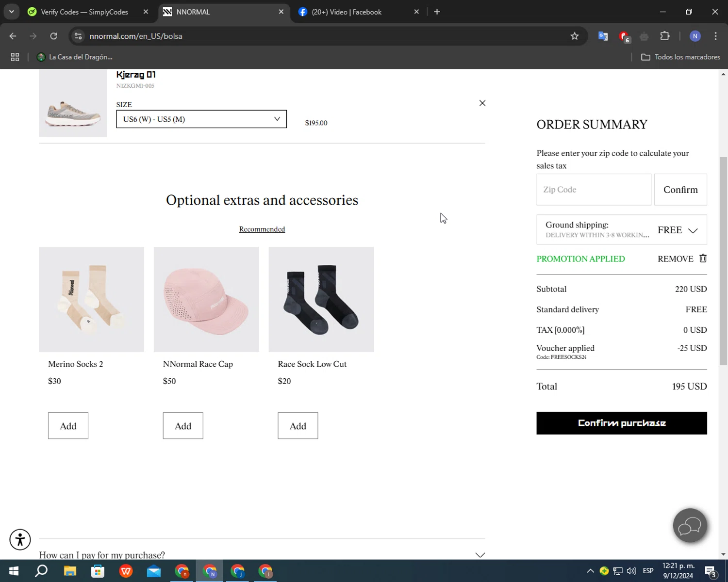Add Race Sock Low Cut to bag

[298, 426]
